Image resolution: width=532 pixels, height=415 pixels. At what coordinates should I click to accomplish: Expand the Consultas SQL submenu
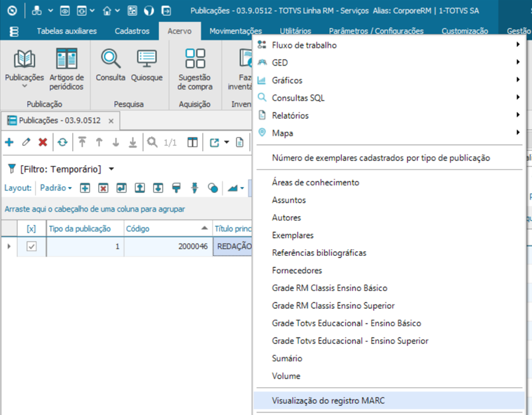pyautogui.click(x=518, y=97)
